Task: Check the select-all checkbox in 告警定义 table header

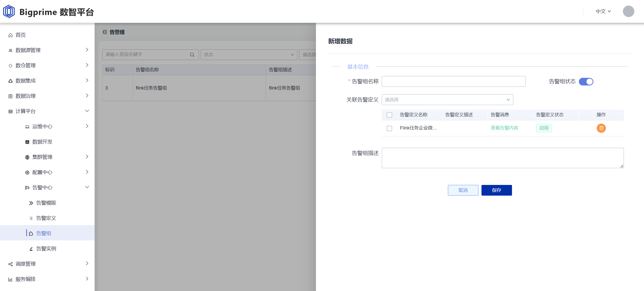Action: 389,115
